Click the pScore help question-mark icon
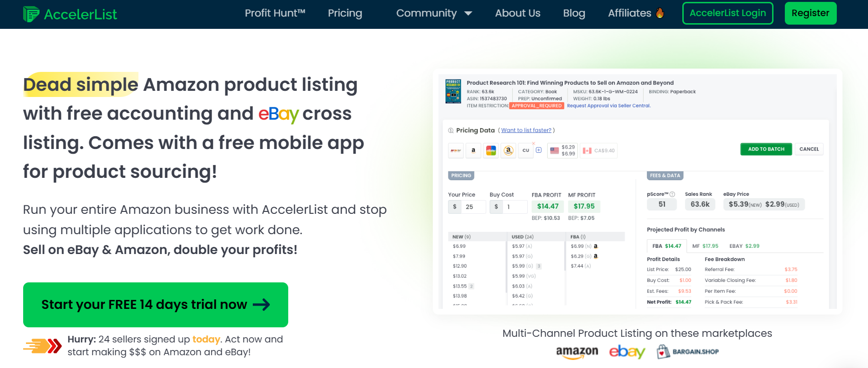Viewport: 868px width, 368px height. (672, 194)
